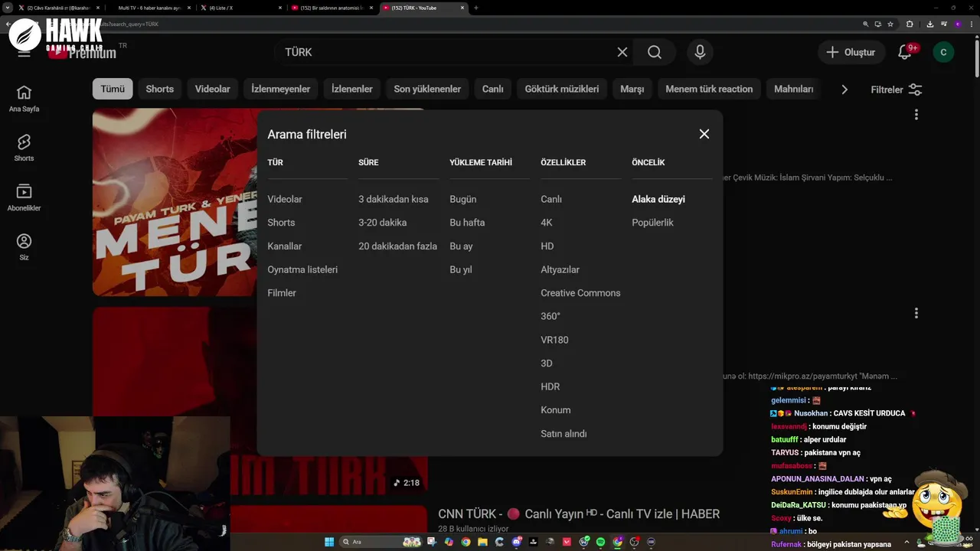Toggle the Creative Commons filter
Viewport: 980px width, 551px height.
(x=580, y=293)
